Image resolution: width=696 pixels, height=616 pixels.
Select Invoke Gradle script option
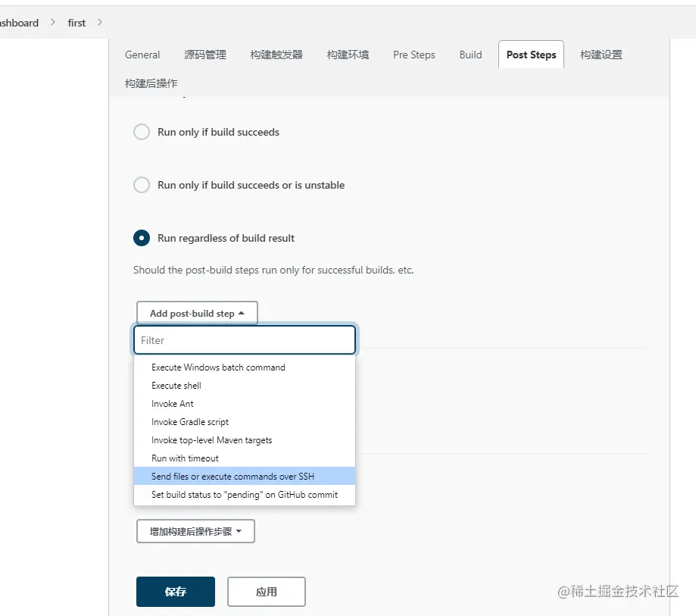coord(245,422)
